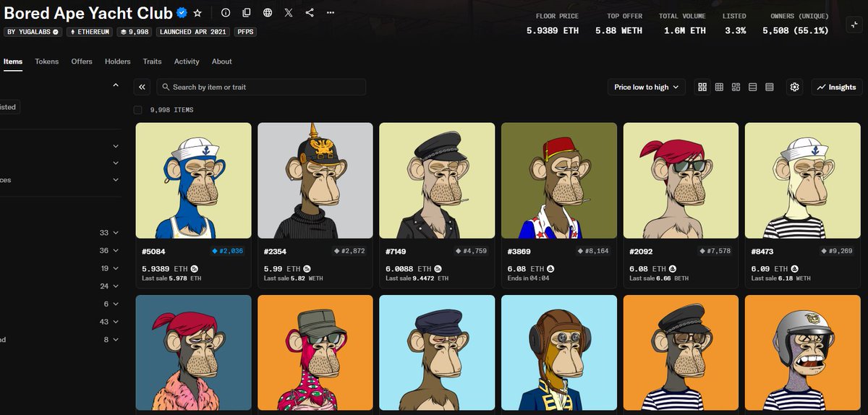Open view settings gear icon
Viewport: 868px width, 415px height.
795,87
